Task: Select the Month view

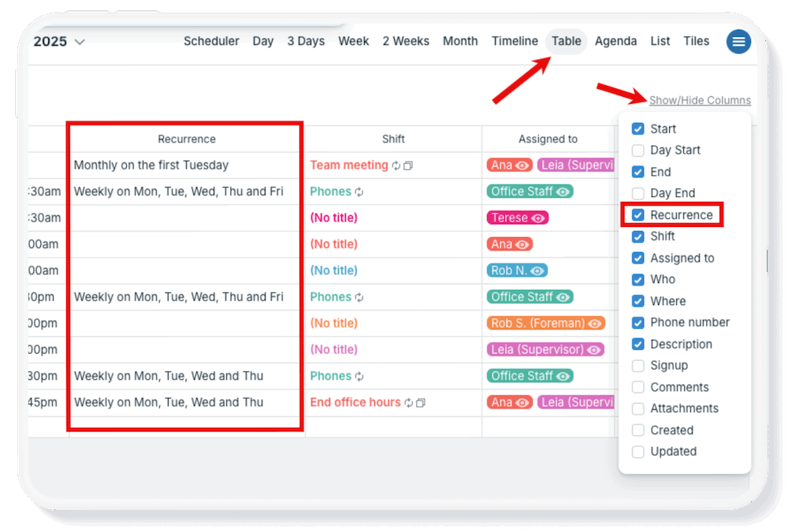Action: point(460,41)
